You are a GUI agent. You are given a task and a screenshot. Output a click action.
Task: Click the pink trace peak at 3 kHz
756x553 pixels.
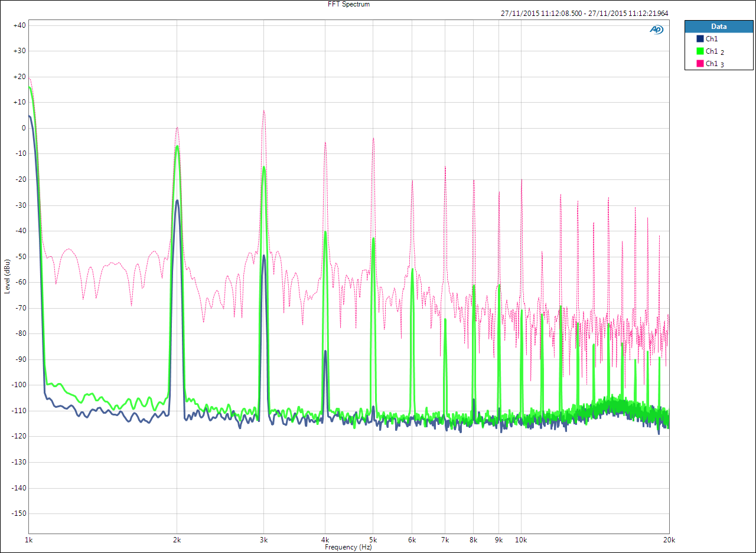pyautogui.click(x=264, y=111)
